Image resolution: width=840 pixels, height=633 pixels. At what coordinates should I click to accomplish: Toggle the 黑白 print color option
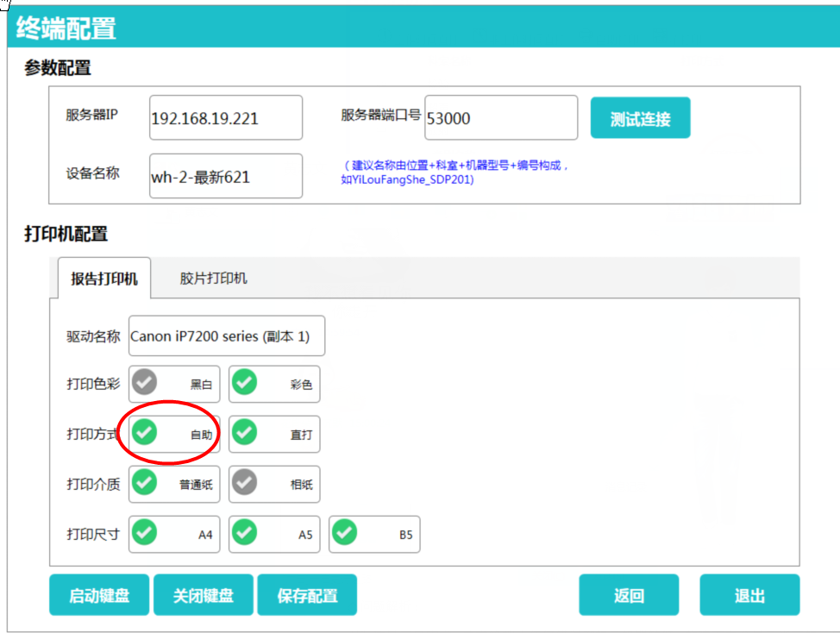(174, 384)
